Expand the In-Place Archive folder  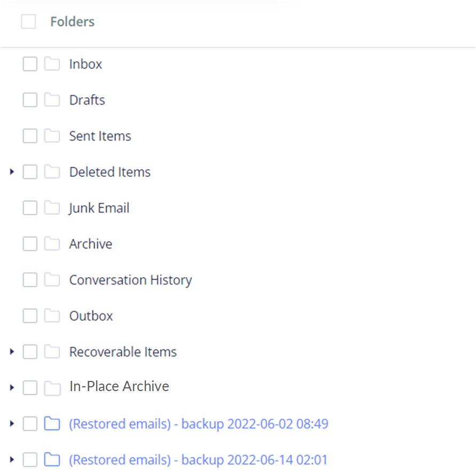click(x=11, y=387)
